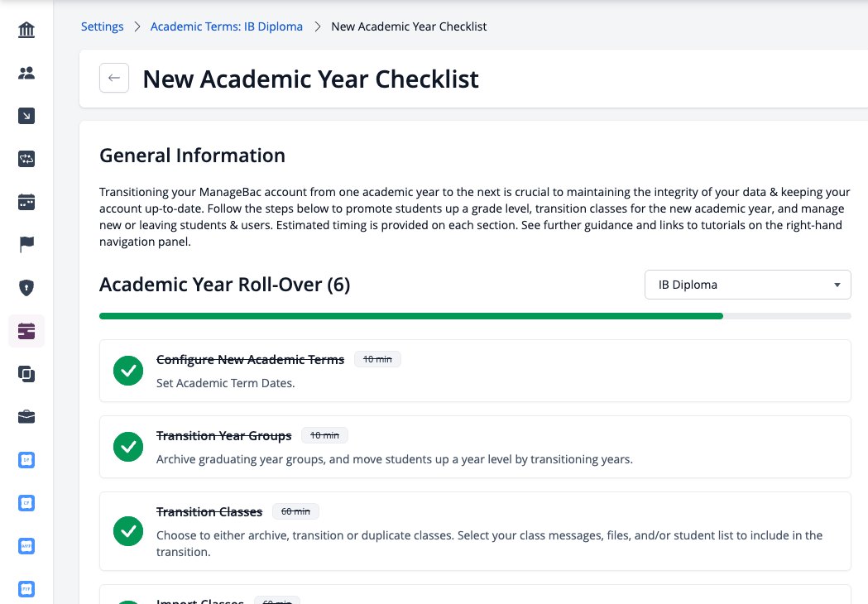This screenshot has width=868, height=604.
Task: Click the dropdown arrow beside IB Diploma
Action: pyautogui.click(x=837, y=285)
